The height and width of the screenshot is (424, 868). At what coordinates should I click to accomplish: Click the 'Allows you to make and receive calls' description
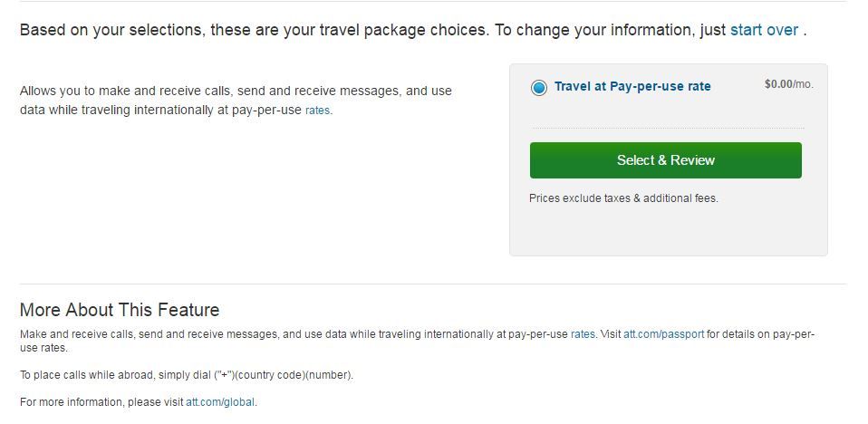tap(236, 92)
